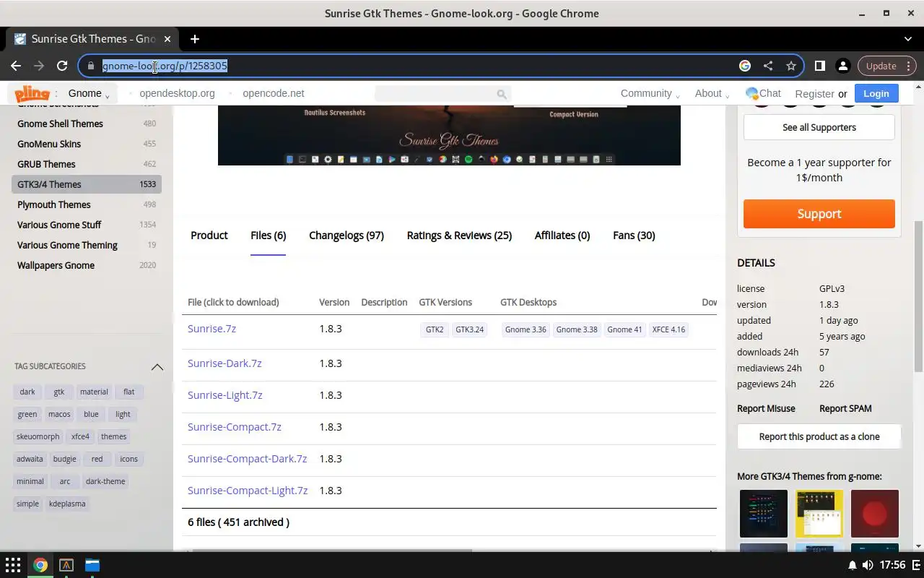The width and height of the screenshot is (924, 578).
Task: Click the blue Login button
Action: (x=876, y=93)
